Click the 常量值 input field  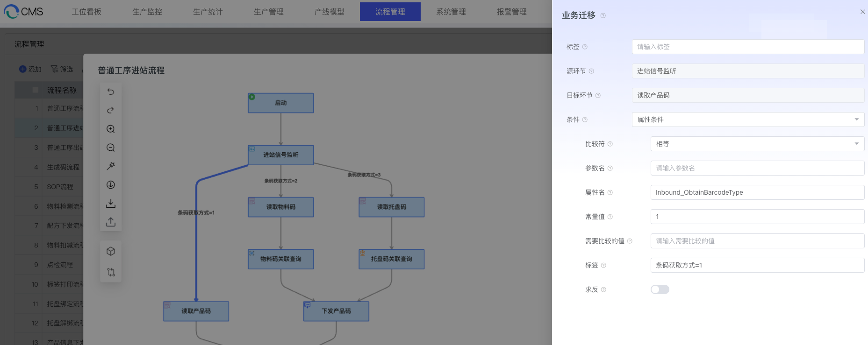coord(757,217)
